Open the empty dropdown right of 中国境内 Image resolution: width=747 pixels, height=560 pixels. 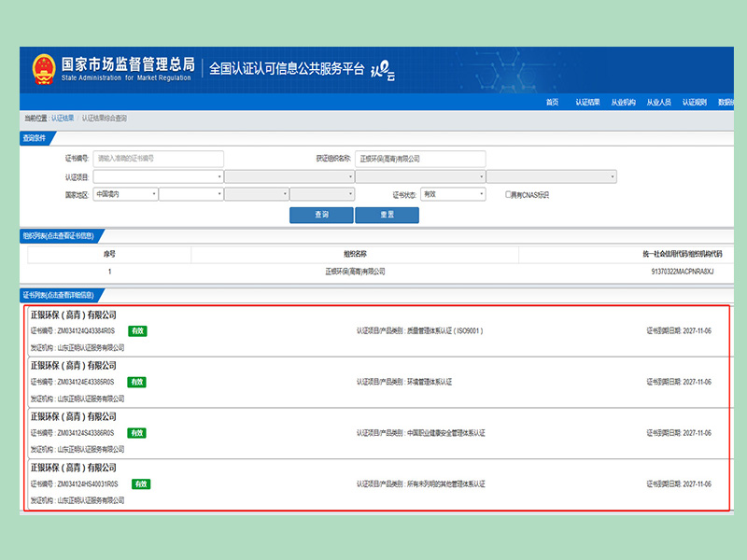[191, 194]
